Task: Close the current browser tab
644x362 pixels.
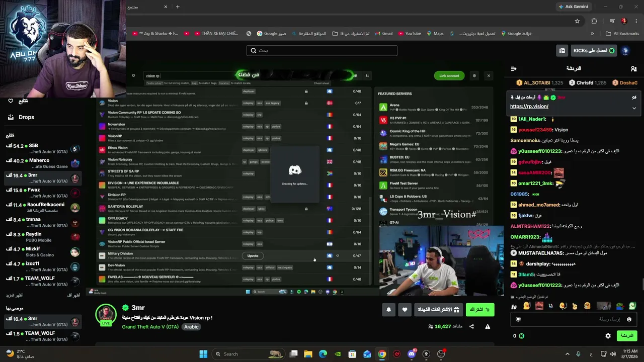Action: pyautogui.click(x=166, y=7)
